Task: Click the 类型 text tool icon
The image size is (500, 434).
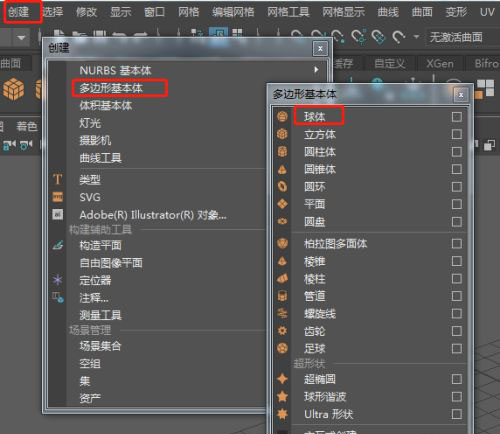Action: point(57,180)
